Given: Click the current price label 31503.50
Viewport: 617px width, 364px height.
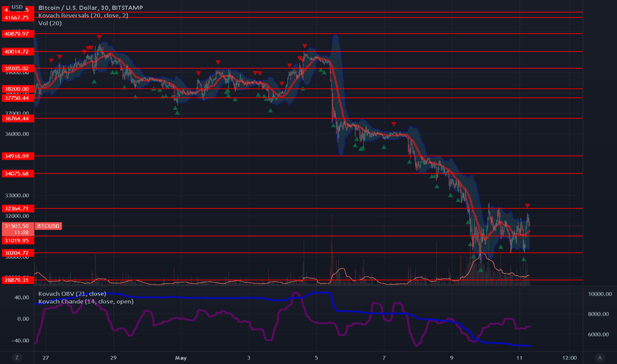Looking at the screenshot, I should [18, 226].
